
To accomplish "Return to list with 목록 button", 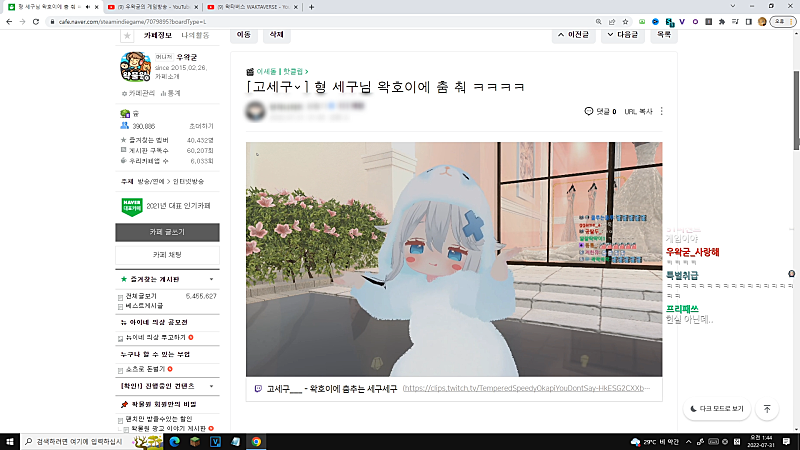I will coord(664,35).
